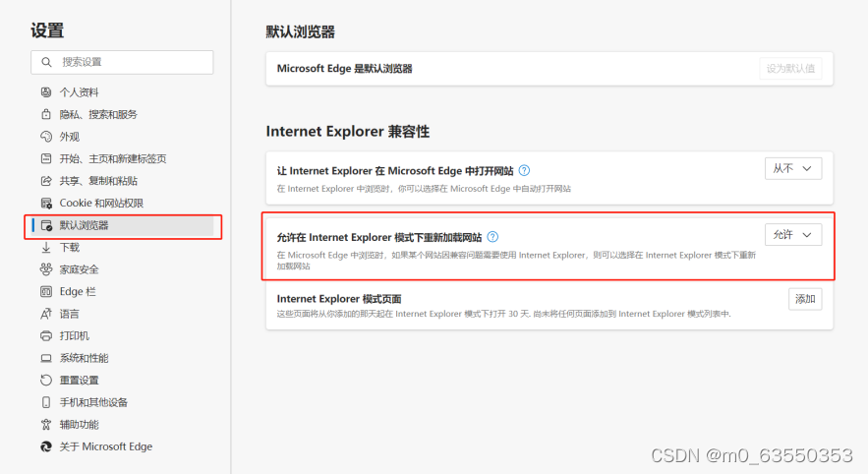Image resolution: width=868 pixels, height=474 pixels.
Task: Click the 外观 appearance icon
Action: pos(46,137)
